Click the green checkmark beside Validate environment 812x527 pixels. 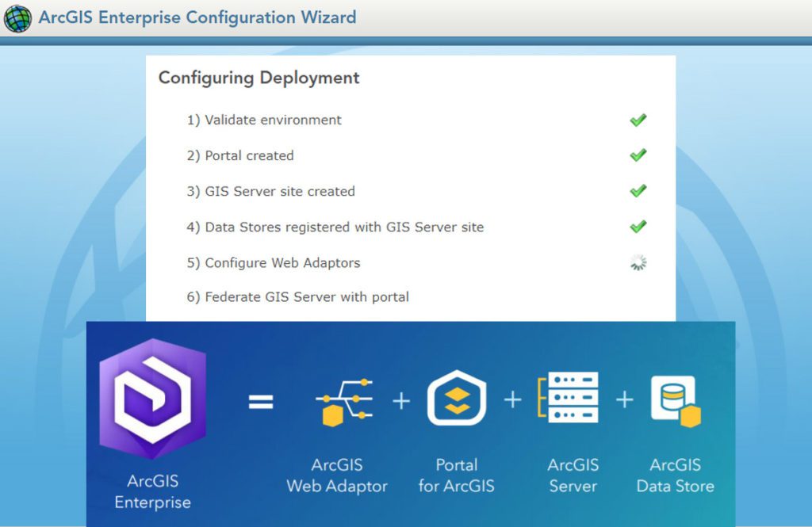tap(638, 120)
